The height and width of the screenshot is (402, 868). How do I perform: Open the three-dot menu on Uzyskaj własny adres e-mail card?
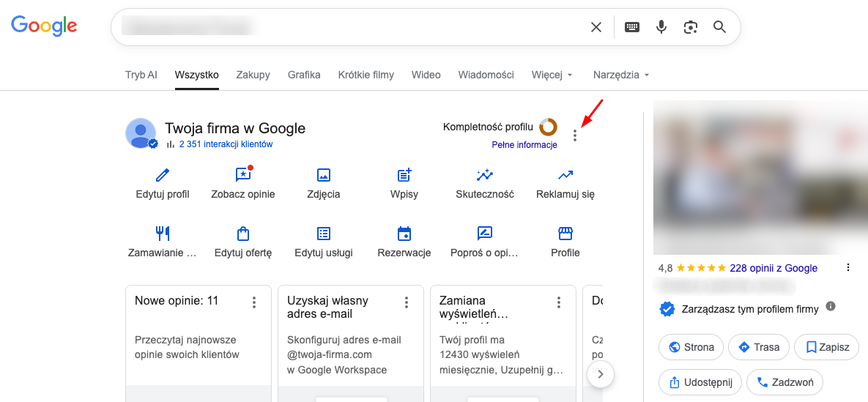407,302
